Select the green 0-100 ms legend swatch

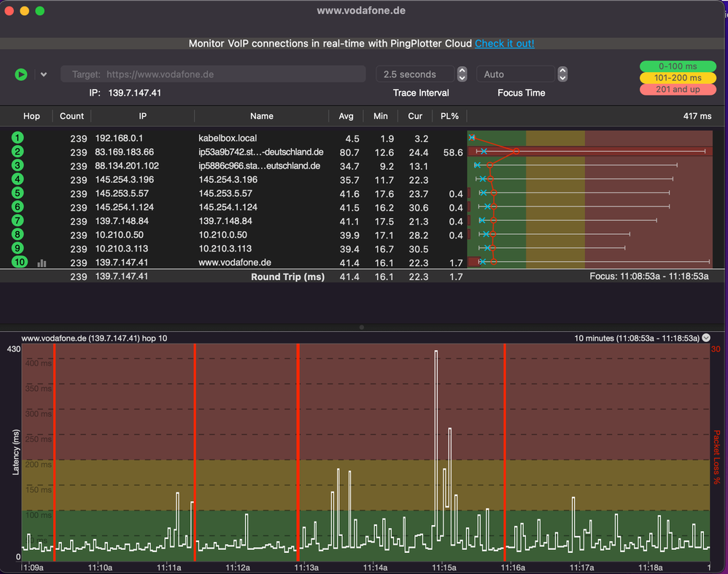(x=678, y=66)
